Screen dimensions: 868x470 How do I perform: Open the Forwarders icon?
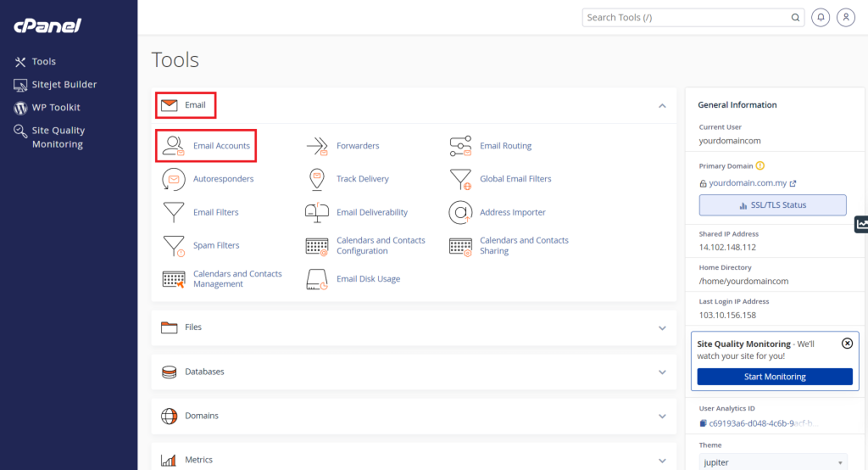[x=316, y=146]
